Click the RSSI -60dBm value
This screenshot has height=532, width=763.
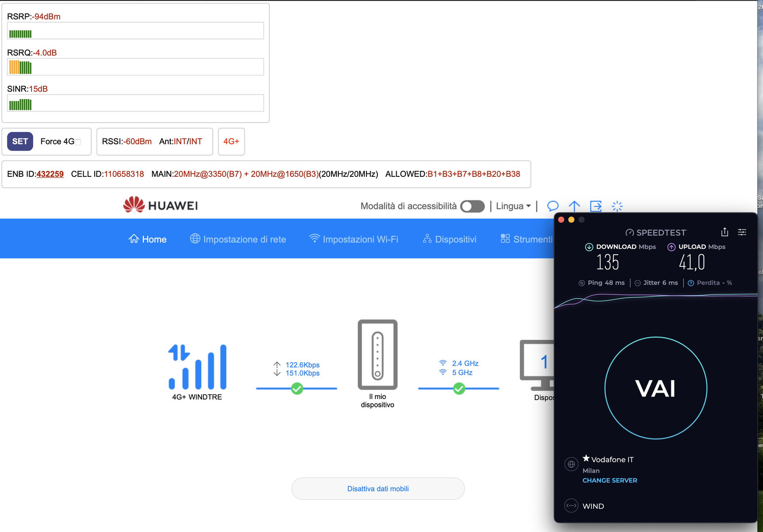tap(137, 141)
